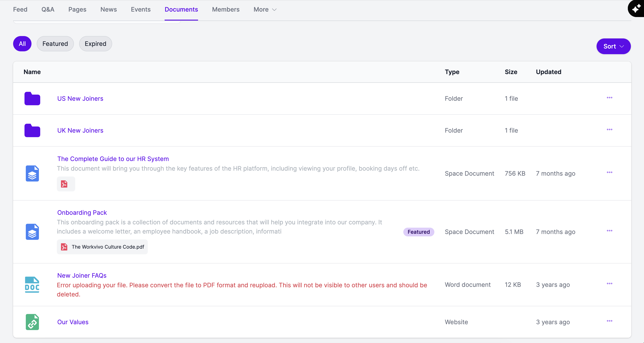The height and width of the screenshot is (343, 644).
Task: Open options menu for US New Joiners
Action: (x=609, y=98)
